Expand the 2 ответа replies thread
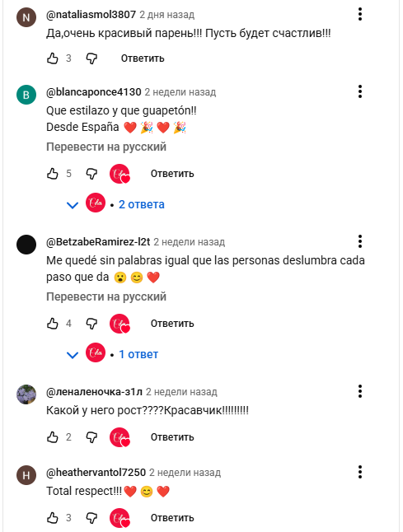The width and height of the screenshot is (403, 532). (x=141, y=204)
